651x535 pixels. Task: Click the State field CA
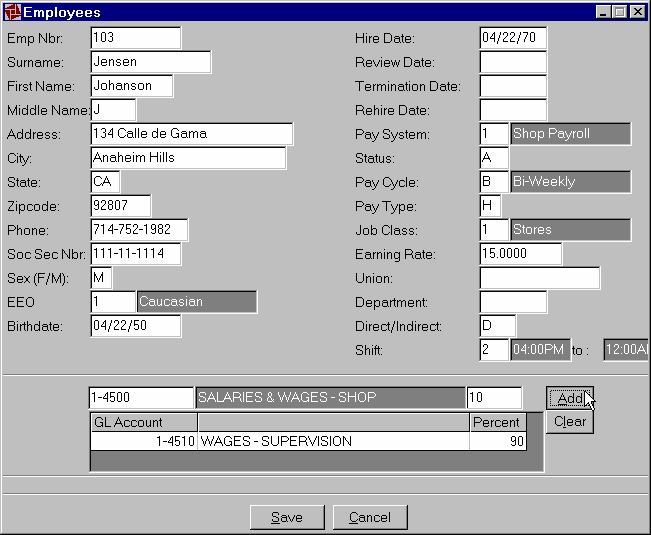click(x=105, y=182)
